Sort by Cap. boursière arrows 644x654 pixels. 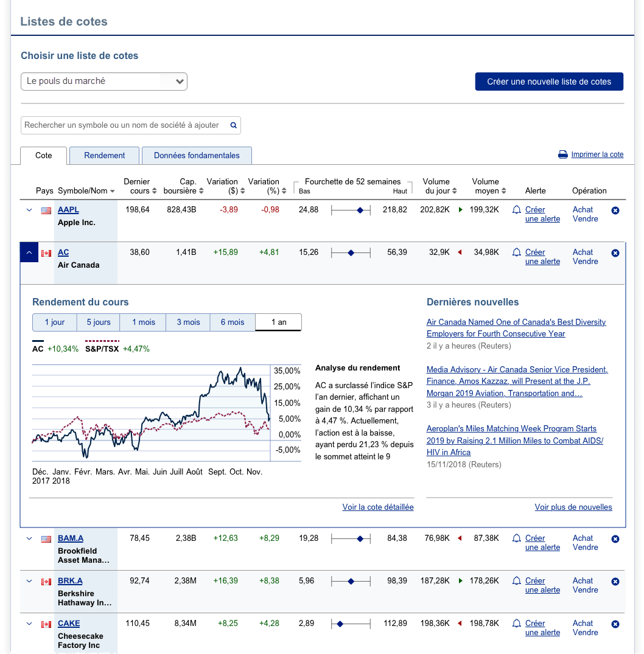point(201,191)
